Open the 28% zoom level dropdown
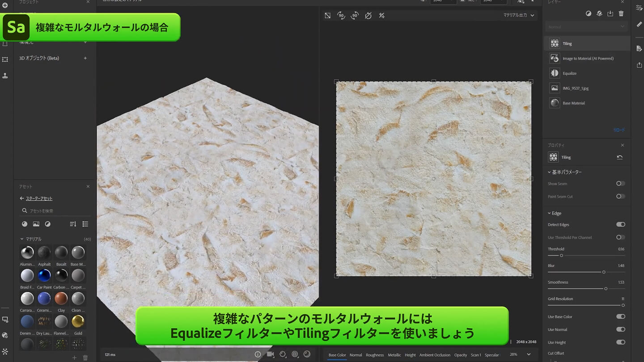Viewport: 644px width, 362px height. [x=520, y=354]
